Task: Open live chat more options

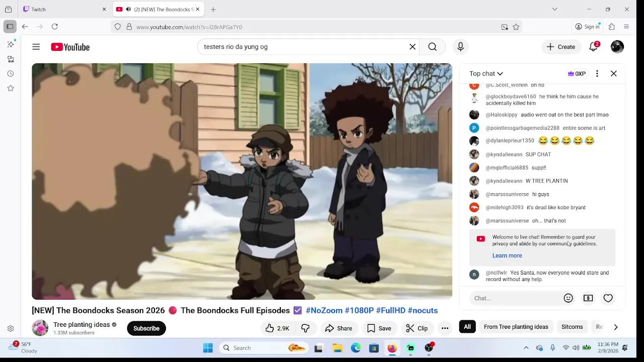Action: pos(597,73)
